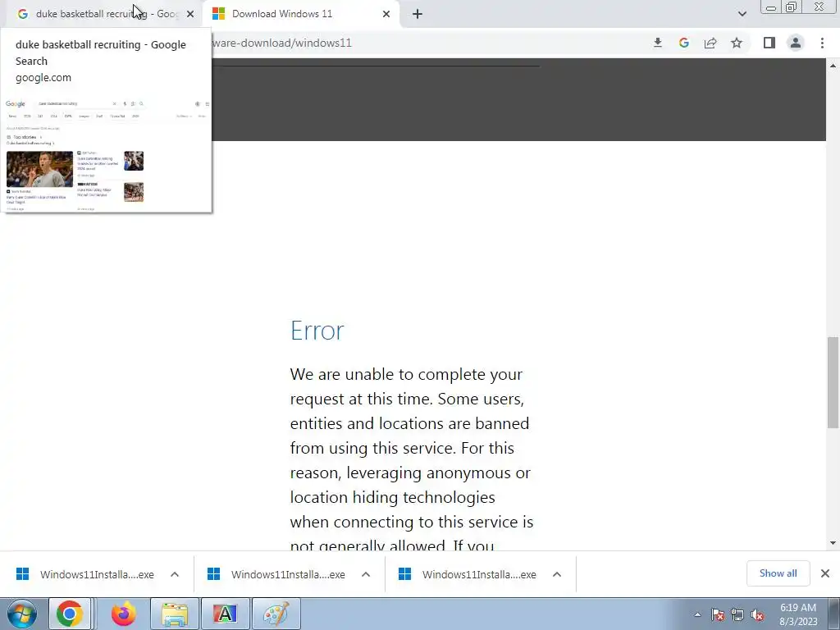
Task: Click the network tray icon
Action: coord(737,614)
